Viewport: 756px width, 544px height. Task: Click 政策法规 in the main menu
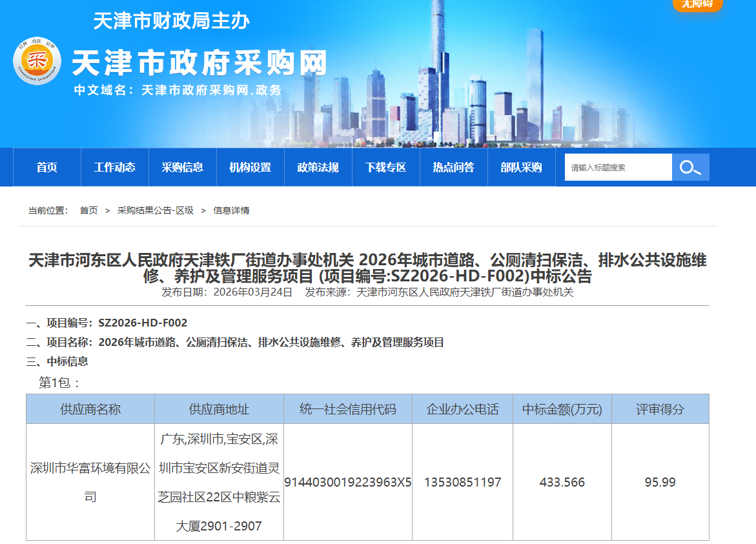coord(318,168)
